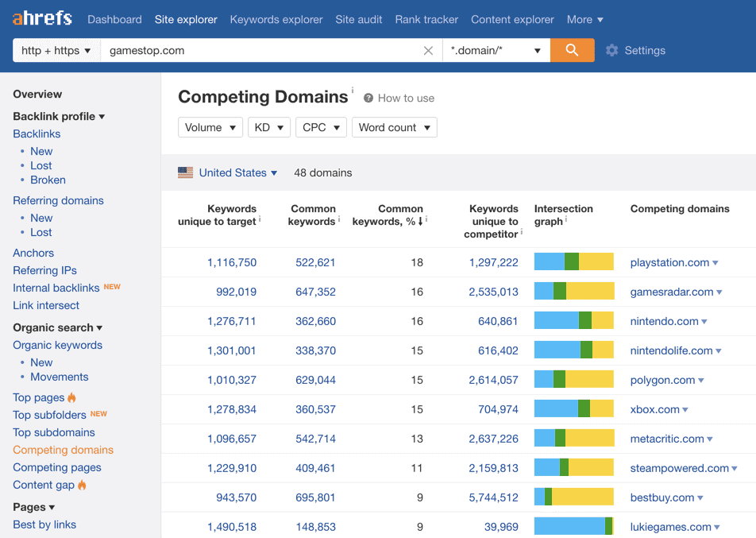Open the steampowered.com competing domain
This screenshot has width=756, height=538.
[679, 468]
